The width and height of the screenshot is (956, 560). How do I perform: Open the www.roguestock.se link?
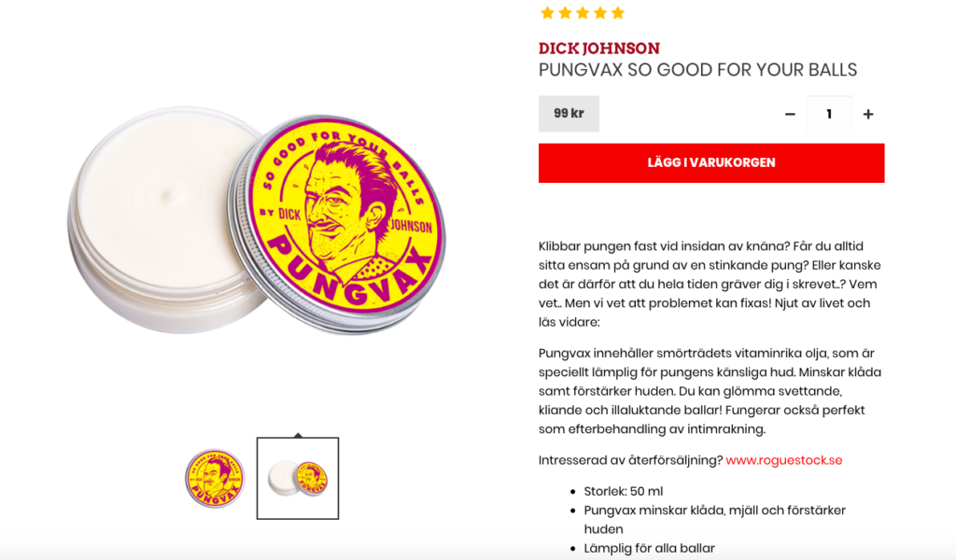pyautogui.click(x=784, y=460)
